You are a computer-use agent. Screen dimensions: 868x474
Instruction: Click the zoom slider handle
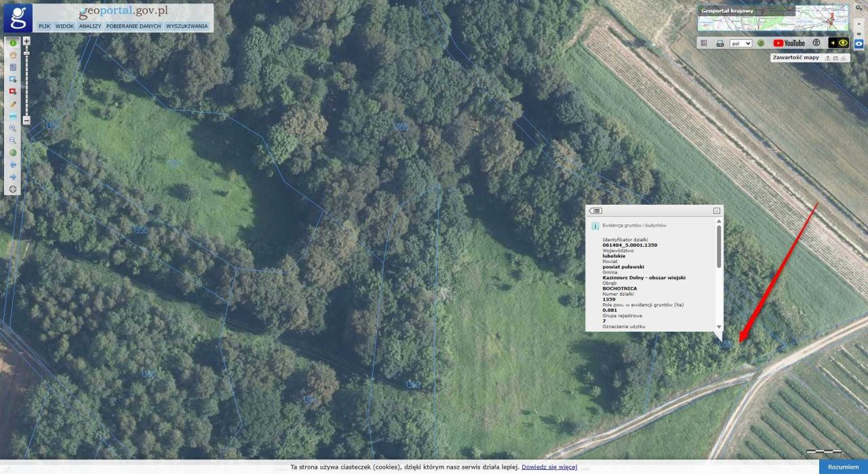pos(26,53)
